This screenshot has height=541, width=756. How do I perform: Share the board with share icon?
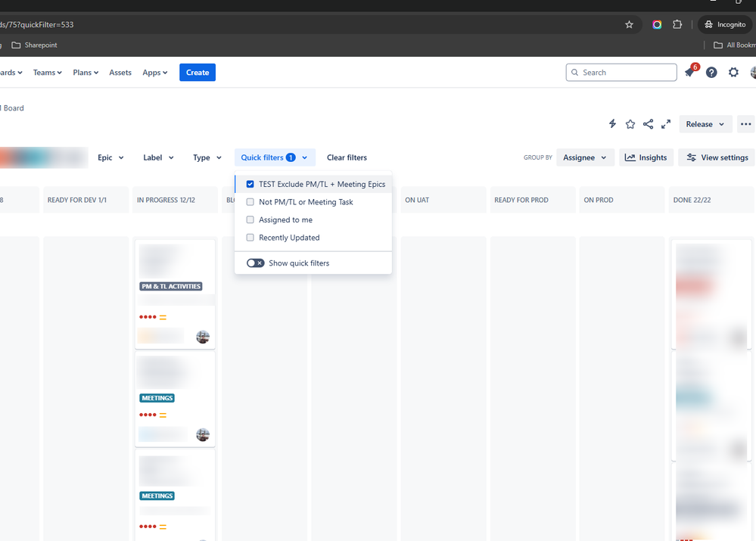tap(648, 124)
